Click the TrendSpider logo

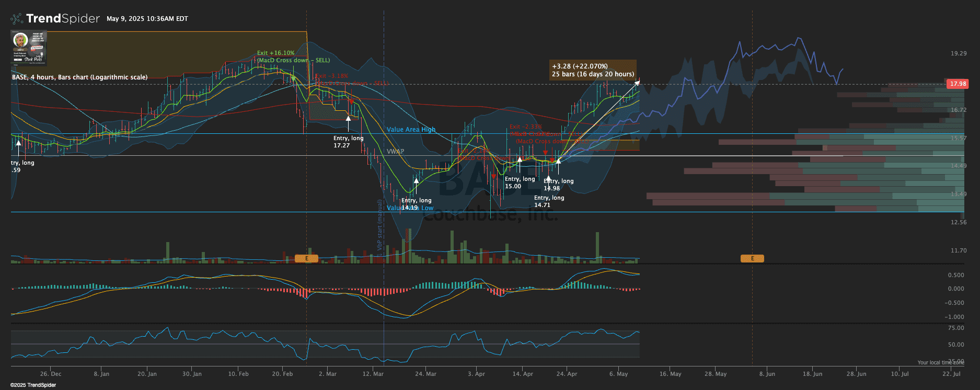click(55, 19)
